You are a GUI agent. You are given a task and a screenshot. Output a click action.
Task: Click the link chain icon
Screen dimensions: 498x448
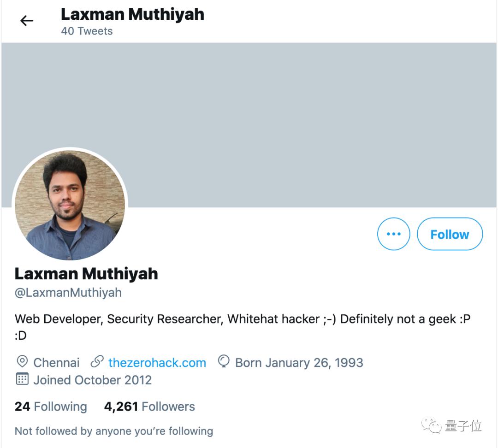point(97,362)
